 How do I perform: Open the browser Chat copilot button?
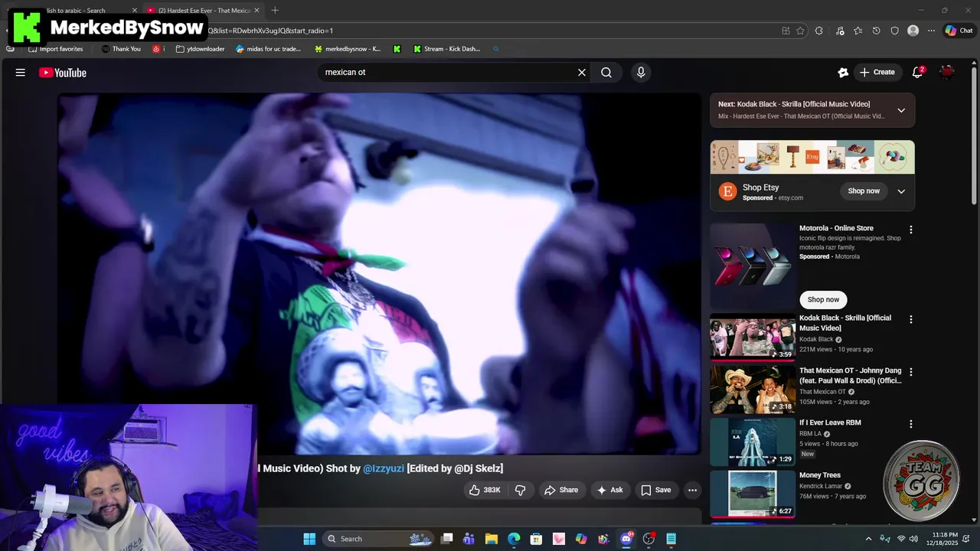(x=959, y=31)
